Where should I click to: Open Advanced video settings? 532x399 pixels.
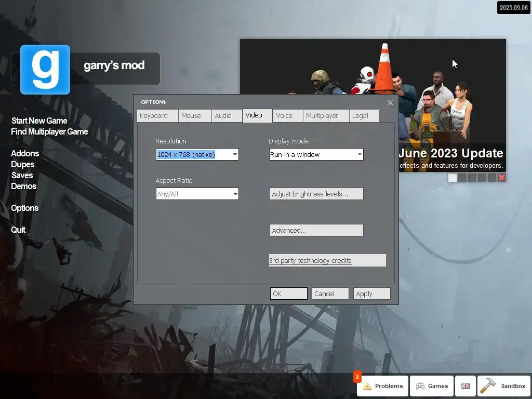click(x=316, y=230)
